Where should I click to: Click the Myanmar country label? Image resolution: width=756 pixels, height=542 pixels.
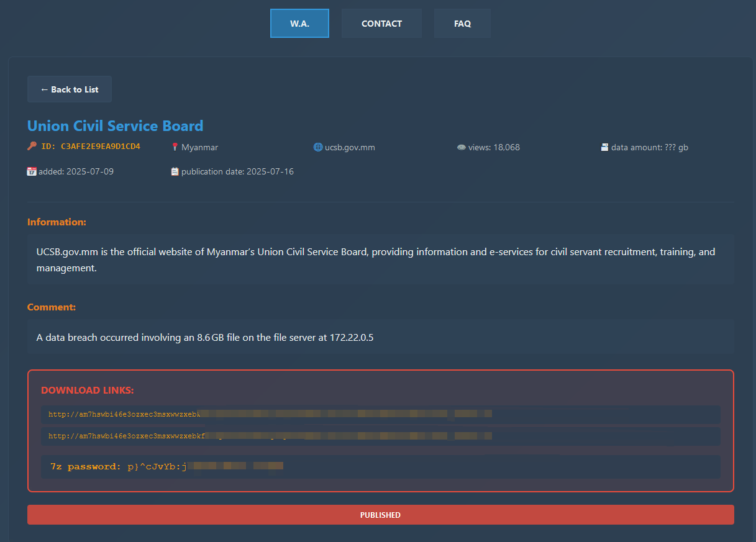coord(199,147)
